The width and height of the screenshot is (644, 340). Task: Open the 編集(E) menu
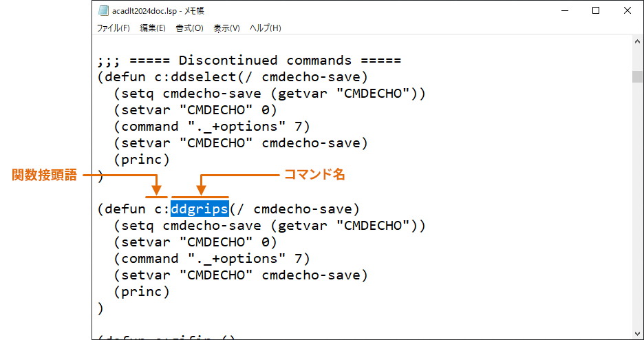[x=153, y=28]
